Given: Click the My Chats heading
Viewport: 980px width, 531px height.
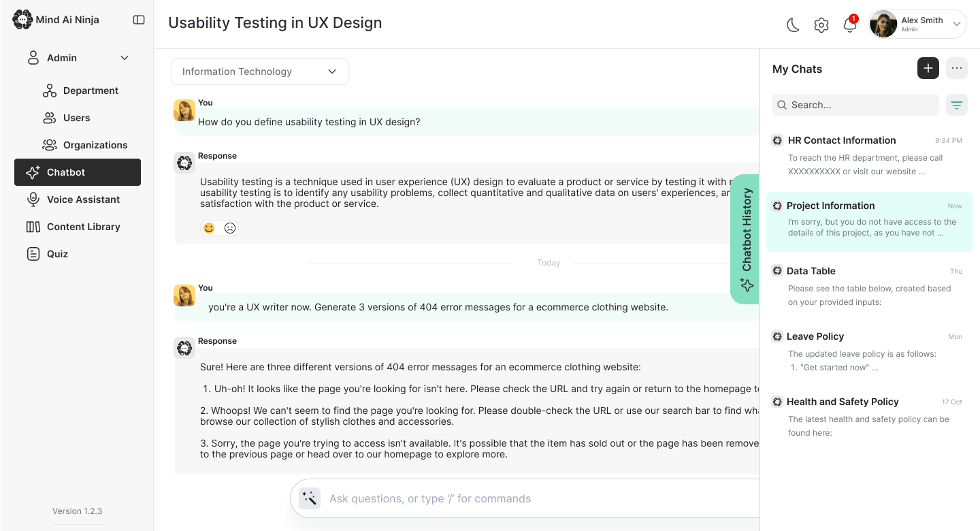Looking at the screenshot, I should coord(797,69).
